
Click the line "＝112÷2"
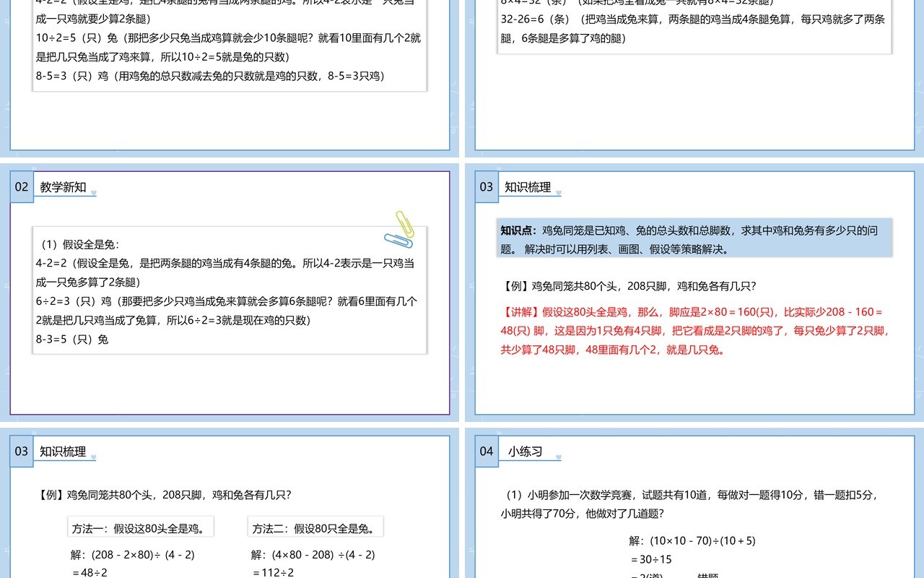273,572
